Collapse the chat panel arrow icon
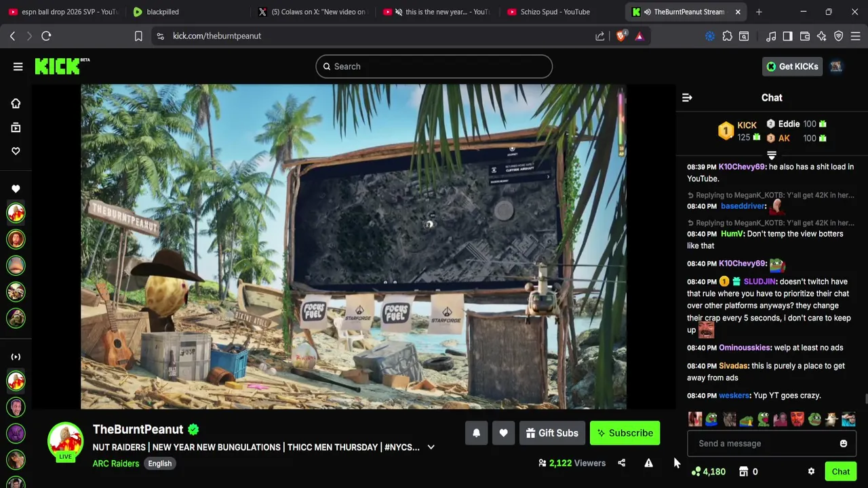 click(687, 98)
